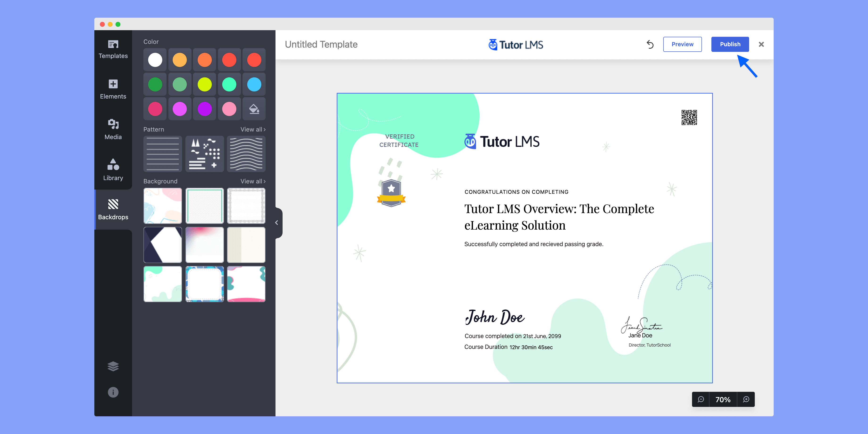868x434 pixels.
Task: Collapse the side panel with chevron handle
Action: coord(277,223)
